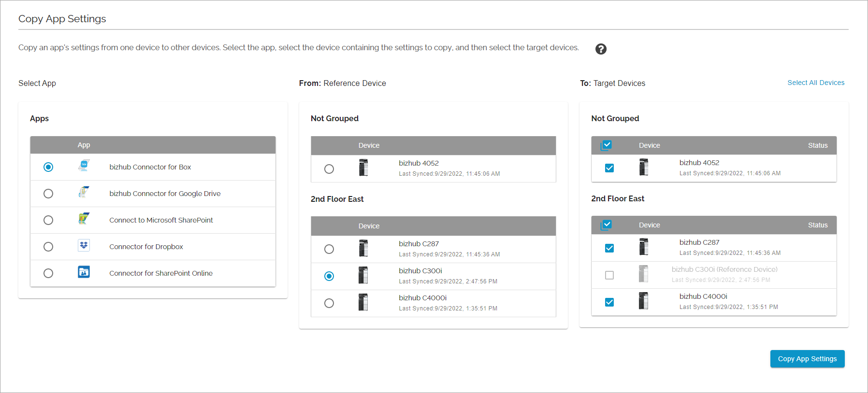The height and width of the screenshot is (393, 868).
Task: Uncheck bizhub C287 target device checkbox
Action: point(609,248)
